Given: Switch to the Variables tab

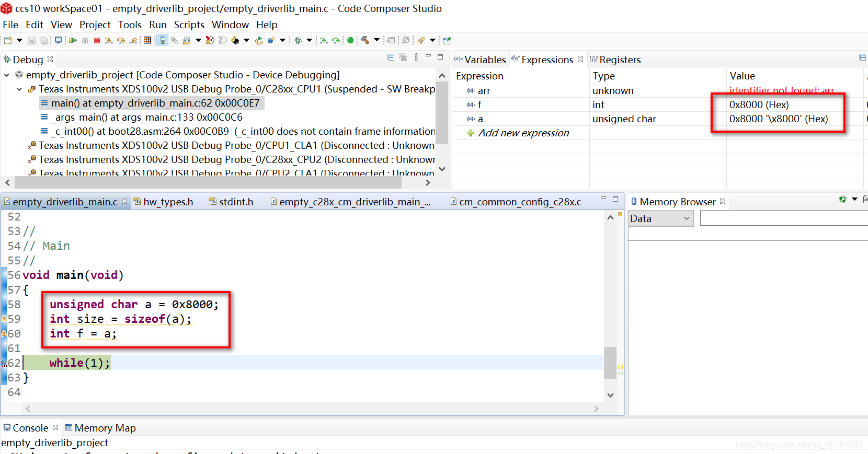Looking at the screenshot, I should point(480,60).
